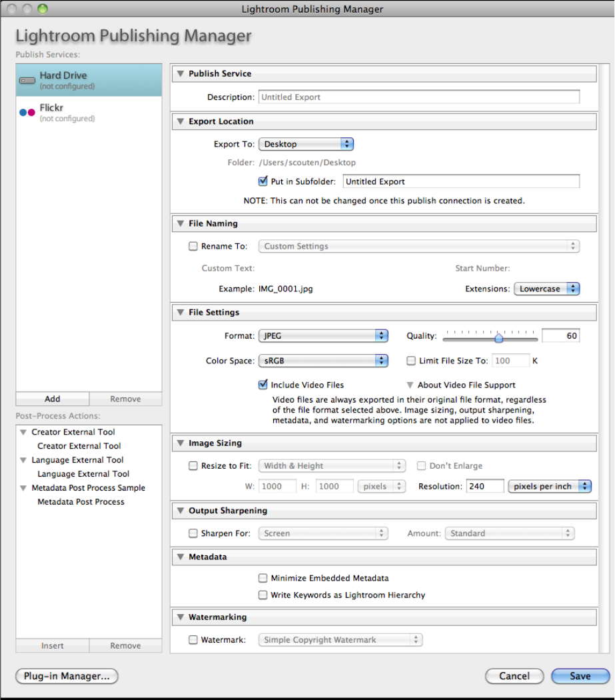Click the Add publish service button

pyautogui.click(x=52, y=399)
